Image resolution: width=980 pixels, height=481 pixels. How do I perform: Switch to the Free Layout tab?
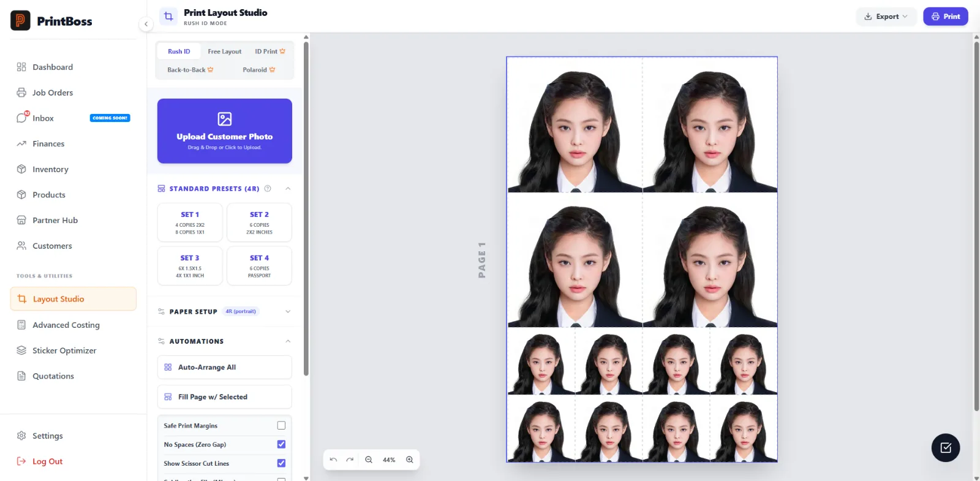[224, 51]
